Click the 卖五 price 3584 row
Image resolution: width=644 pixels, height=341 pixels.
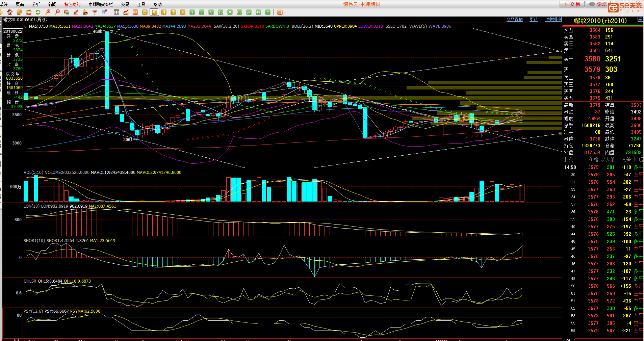point(603,30)
